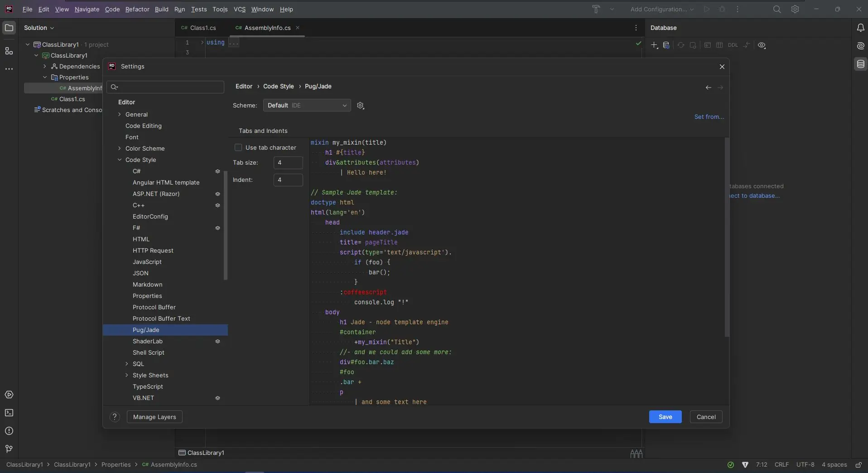This screenshot has width=868, height=473.
Task: Collapse the Code Style tree node
Action: (x=120, y=160)
